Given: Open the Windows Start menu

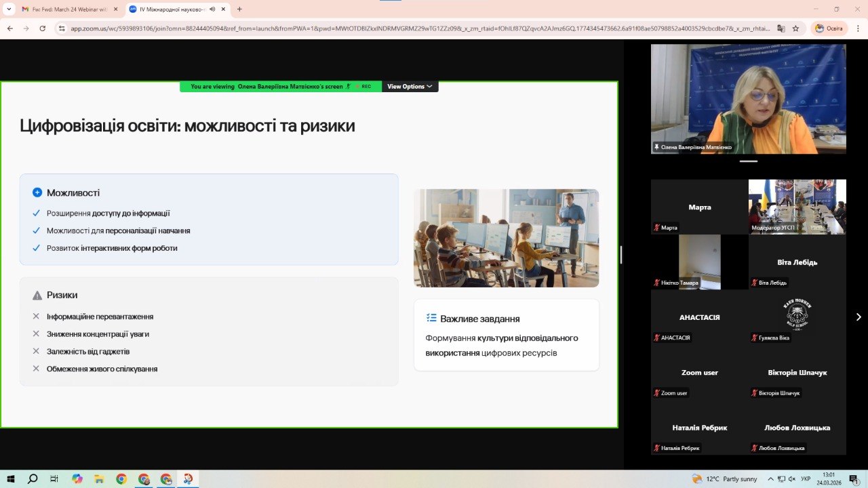Looking at the screenshot, I should coord(9,479).
